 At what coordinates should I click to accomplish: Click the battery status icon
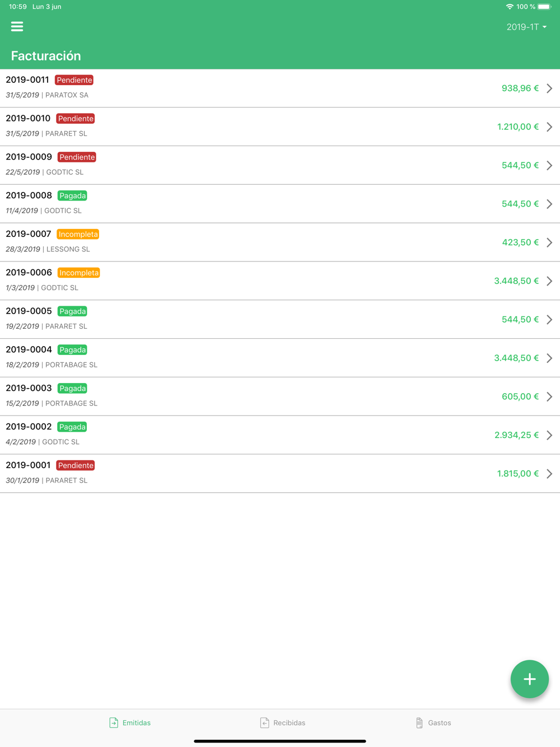click(x=544, y=7)
